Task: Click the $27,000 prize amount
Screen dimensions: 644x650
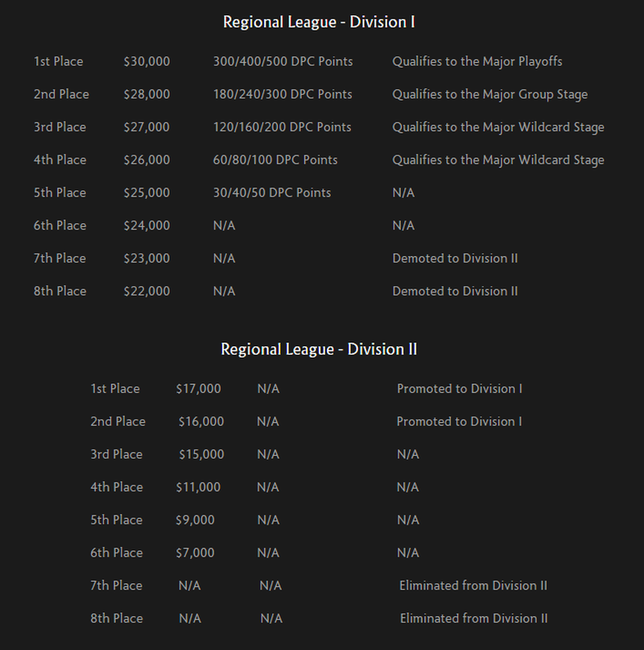Action: (x=147, y=126)
